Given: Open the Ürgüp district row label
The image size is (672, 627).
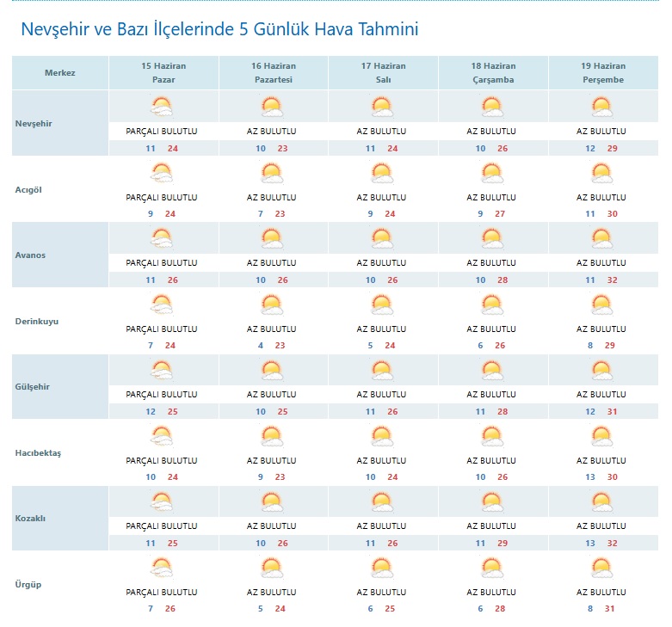Looking at the screenshot, I should [x=28, y=584].
